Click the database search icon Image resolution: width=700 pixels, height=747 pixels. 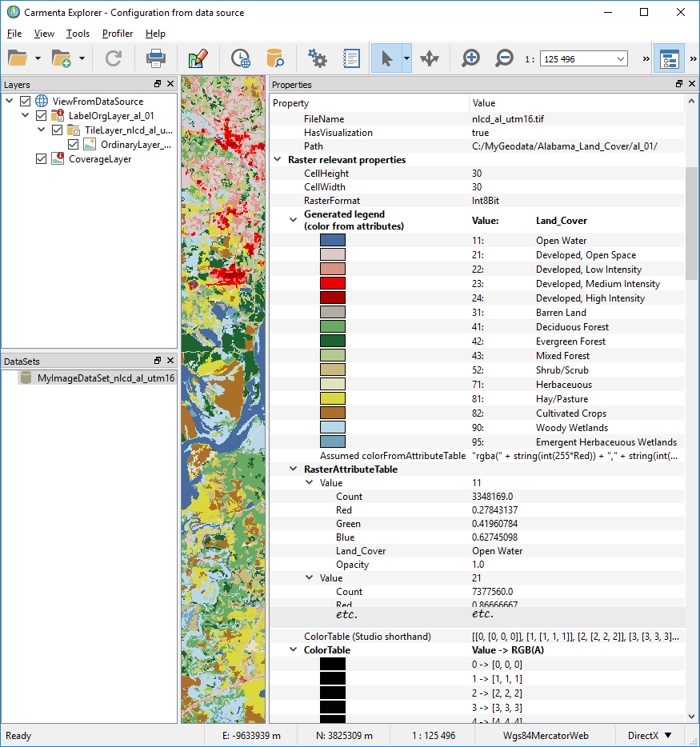tap(275, 58)
